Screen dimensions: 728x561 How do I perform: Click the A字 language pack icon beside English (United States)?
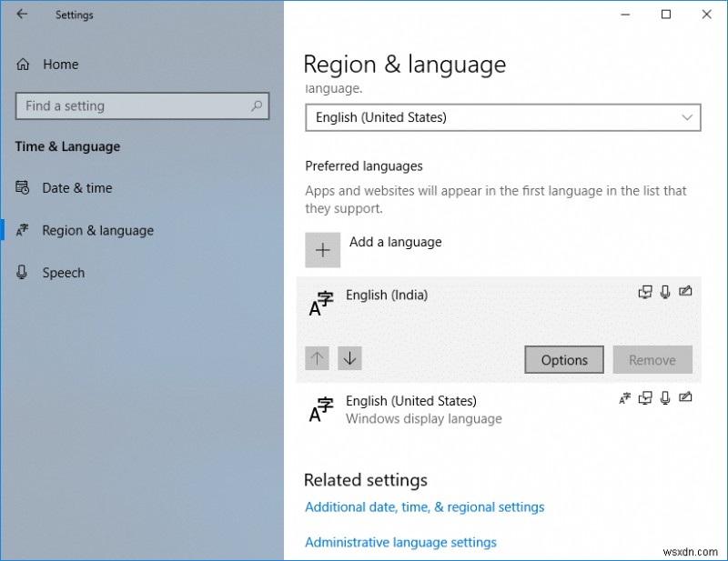[624, 397]
